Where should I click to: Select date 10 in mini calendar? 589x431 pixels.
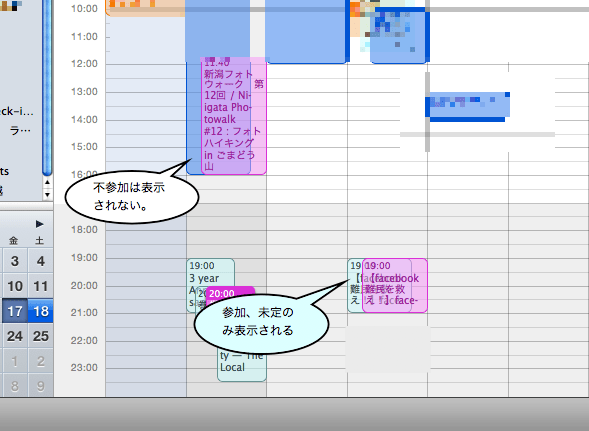(x=14, y=286)
